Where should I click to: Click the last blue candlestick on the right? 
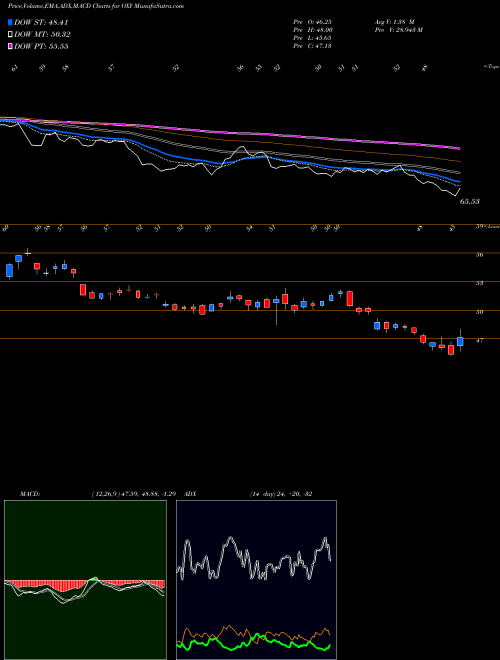click(460, 340)
